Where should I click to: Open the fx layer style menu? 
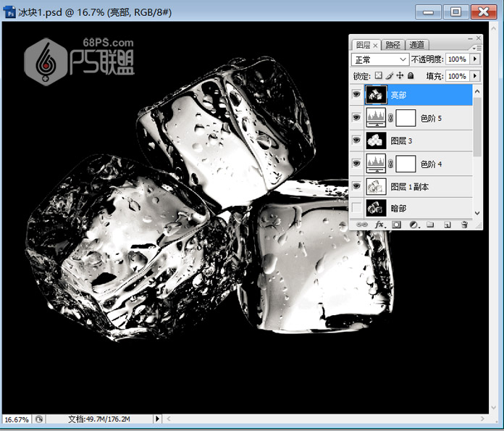click(x=379, y=225)
